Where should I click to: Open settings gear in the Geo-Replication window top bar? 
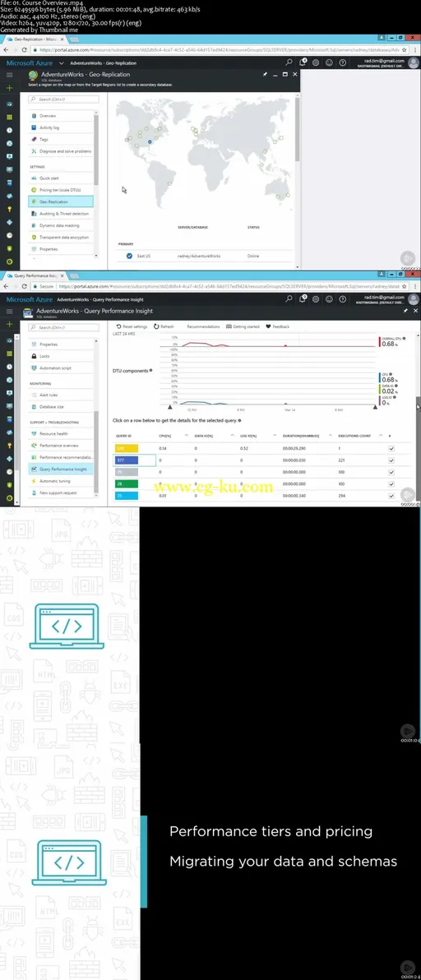tap(316, 62)
